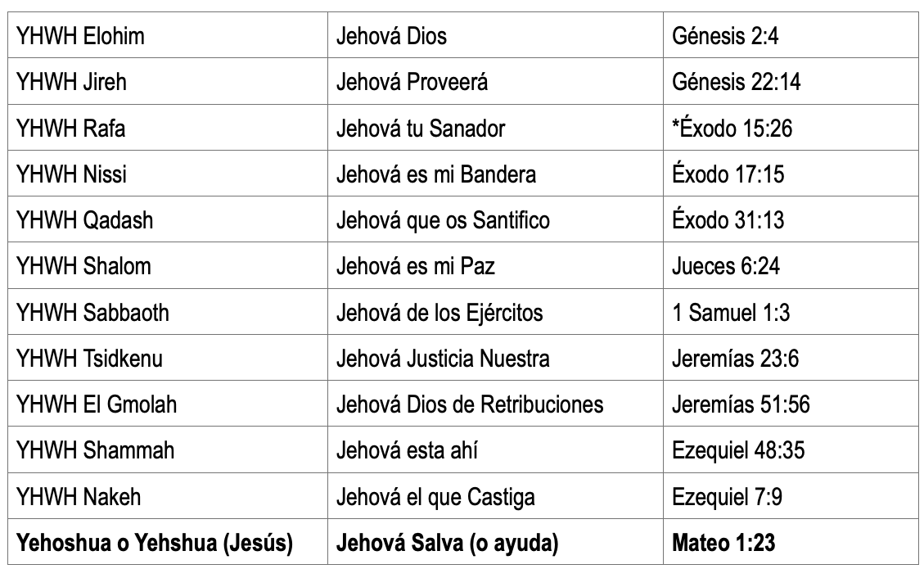This screenshot has height=569, width=924.
Task: Select Jehová es mi Paz cell
Action: (496, 266)
